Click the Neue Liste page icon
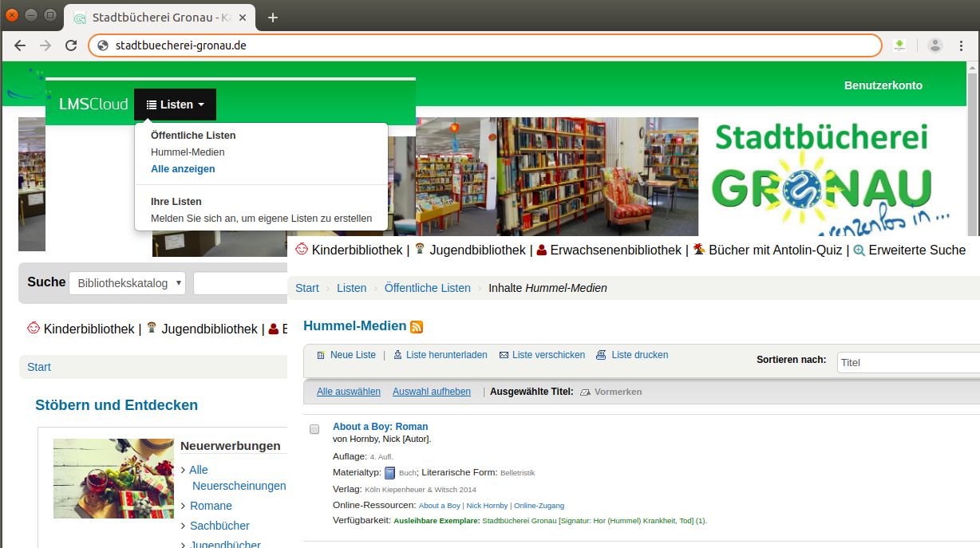 pyautogui.click(x=321, y=355)
